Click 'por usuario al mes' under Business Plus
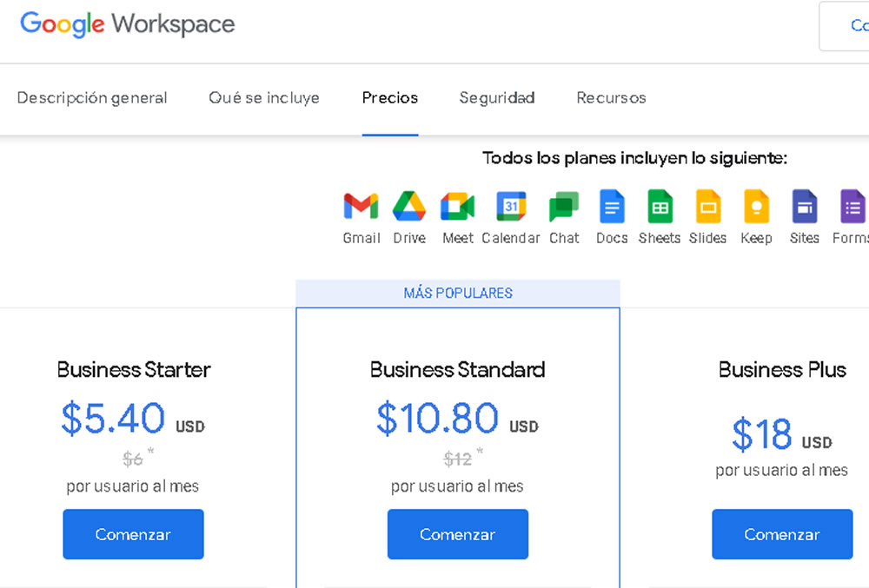869x588 pixels. click(781, 471)
